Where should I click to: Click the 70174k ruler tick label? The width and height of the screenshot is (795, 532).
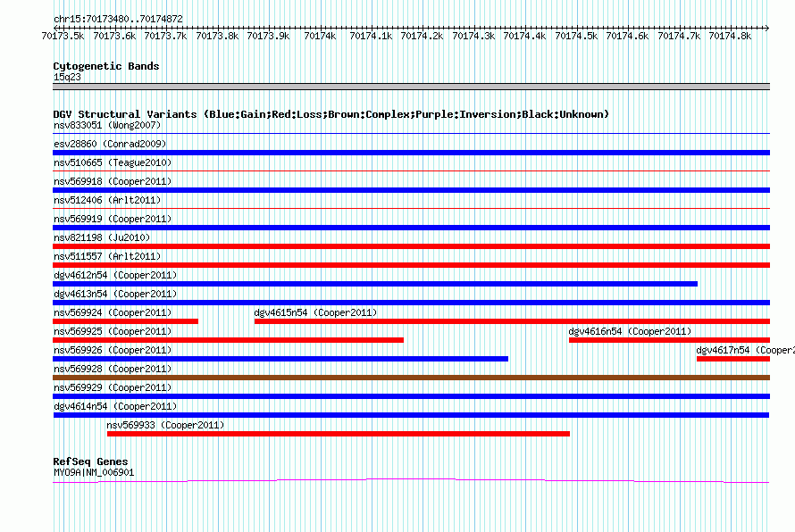pyautogui.click(x=320, y=36)
